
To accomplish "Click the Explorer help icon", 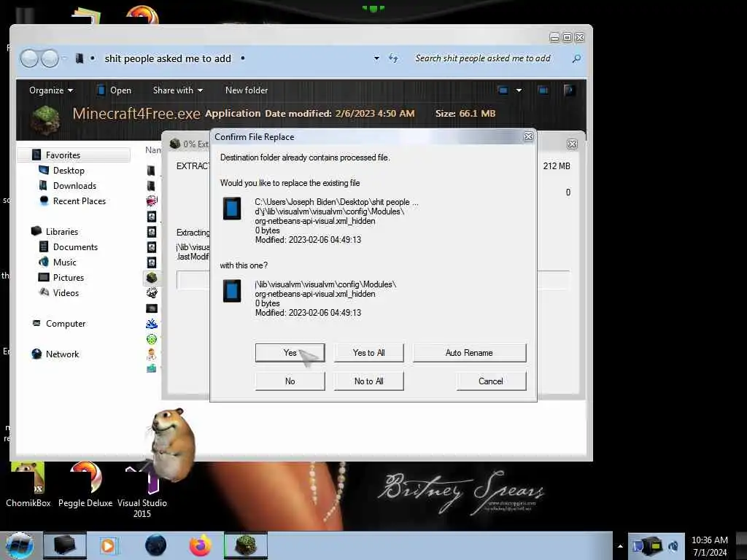I will pos(569,90).
